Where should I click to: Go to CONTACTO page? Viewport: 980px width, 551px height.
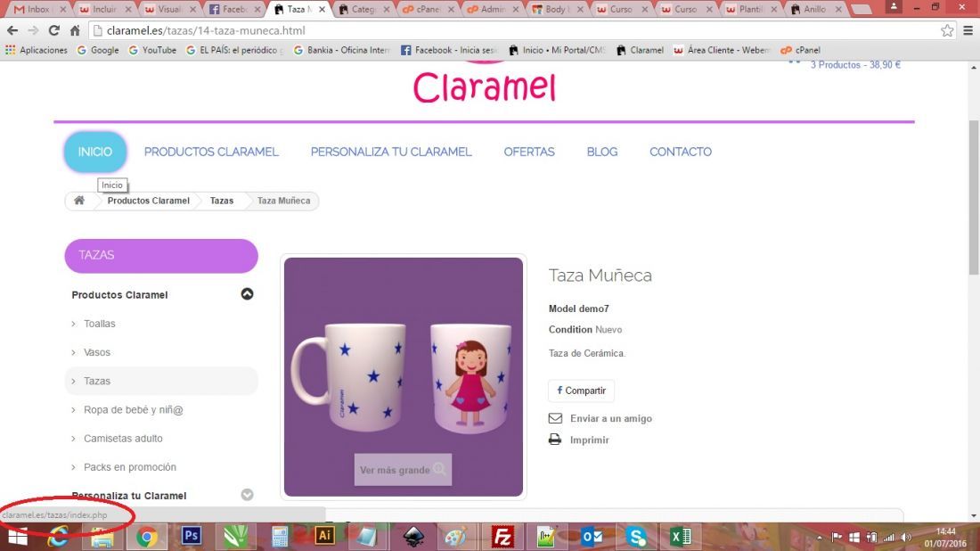(680, 152)
